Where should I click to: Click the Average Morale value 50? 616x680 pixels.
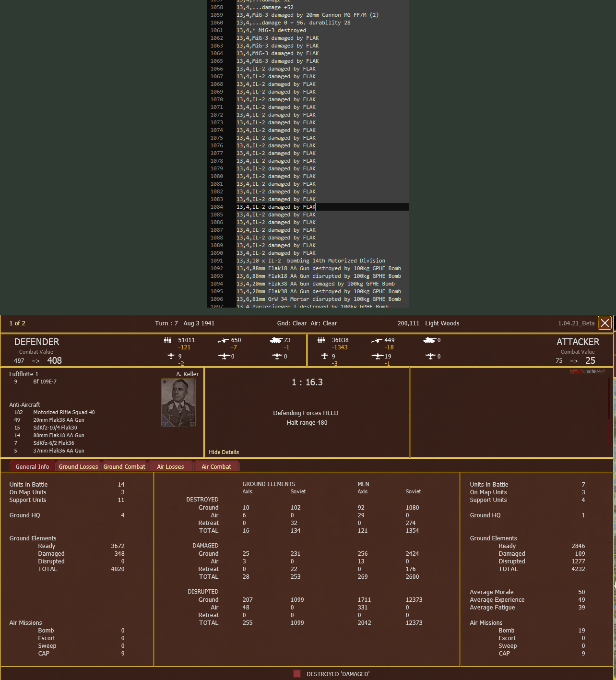pyautogui.click(x=581, y=592)
